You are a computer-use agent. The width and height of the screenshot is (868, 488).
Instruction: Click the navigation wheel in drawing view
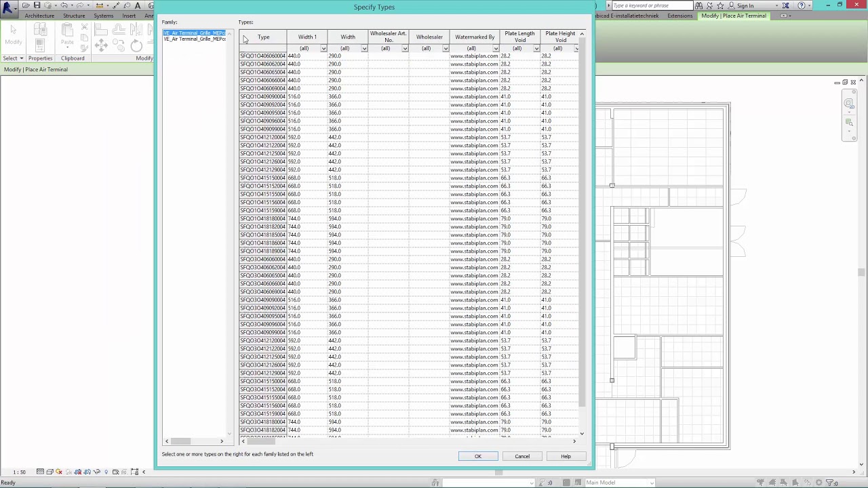(849, 103)
